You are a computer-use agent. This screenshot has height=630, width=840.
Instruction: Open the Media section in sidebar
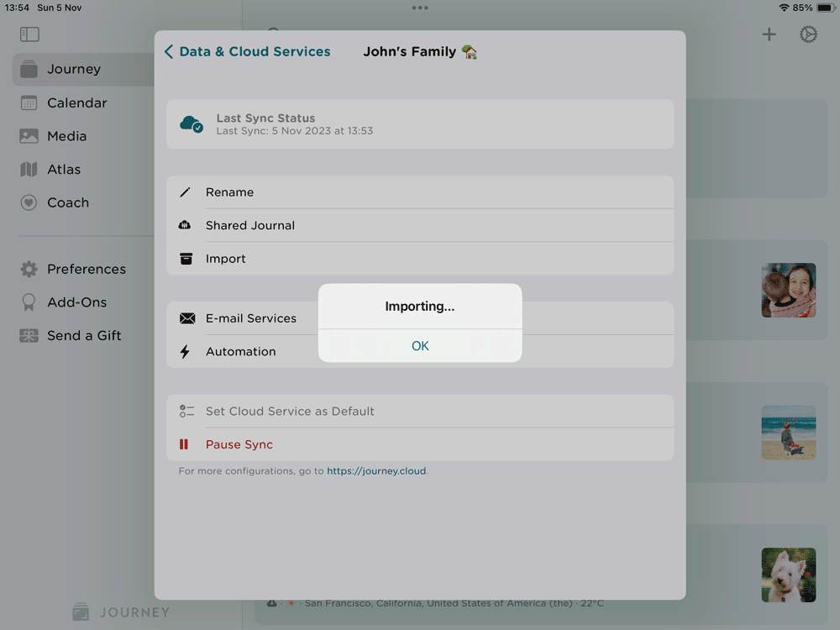(x=67, y=135)
